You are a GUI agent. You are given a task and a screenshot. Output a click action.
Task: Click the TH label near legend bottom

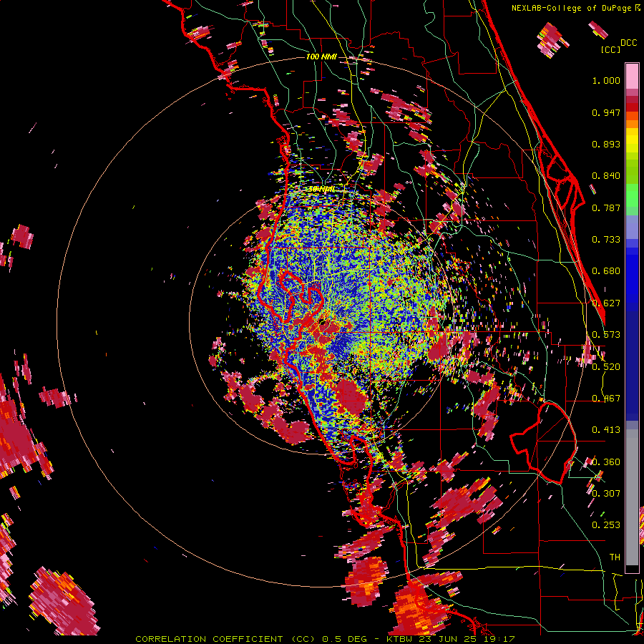(615, 557)
